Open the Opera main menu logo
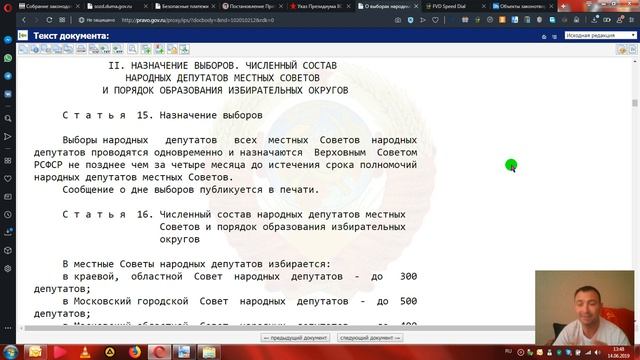 7,7
